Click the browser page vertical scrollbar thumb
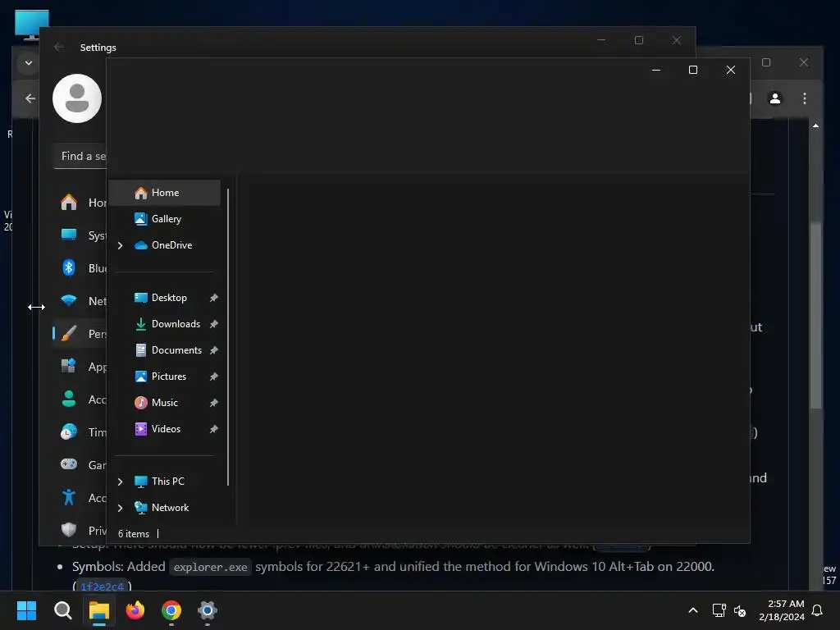 pyautogui.click(x=816, y=316)
